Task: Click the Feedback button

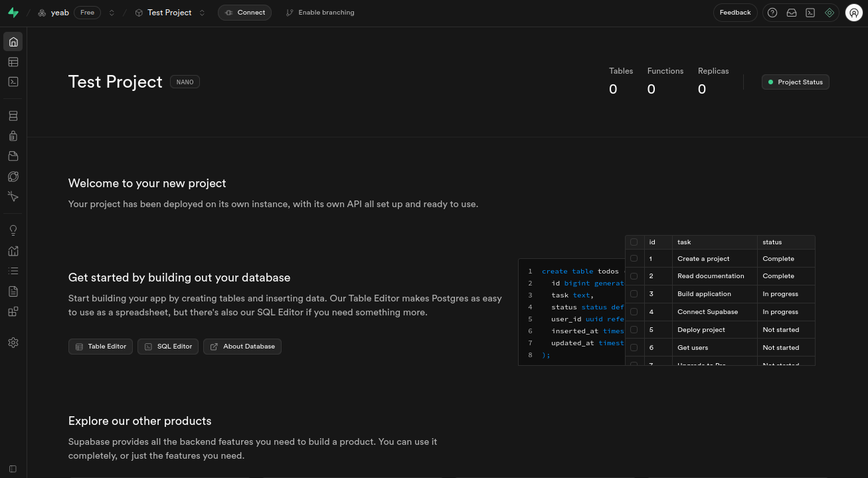Action: (x=735, y=13)
